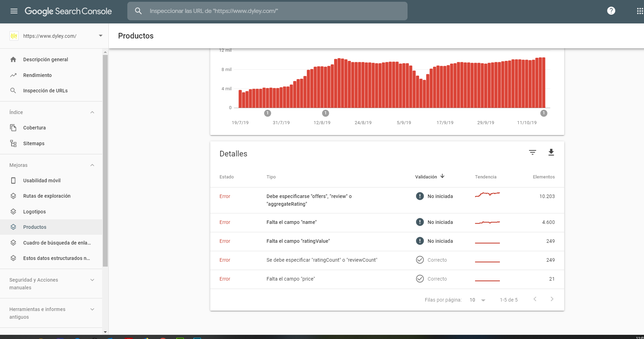Click the Tipo column header
The image size is (644, 339).
click(x=271, y=177)
